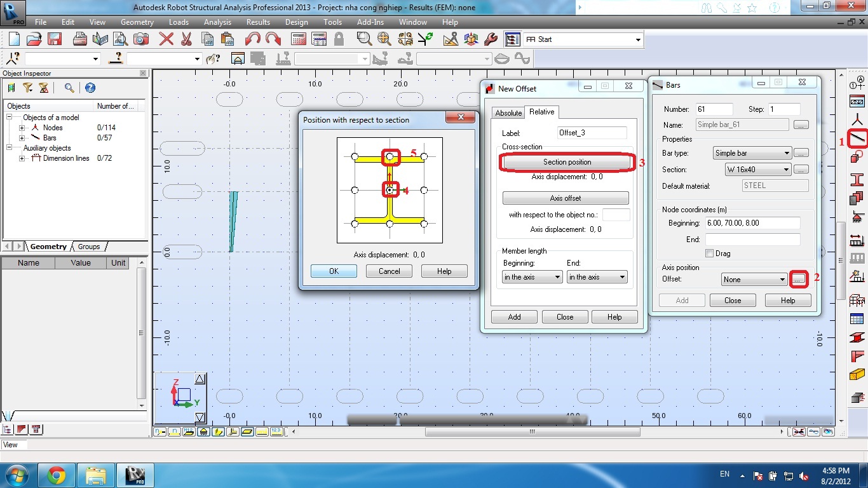The image size is (868, 488).
Task: Create a new project with New icon
Action: [15, 39]
